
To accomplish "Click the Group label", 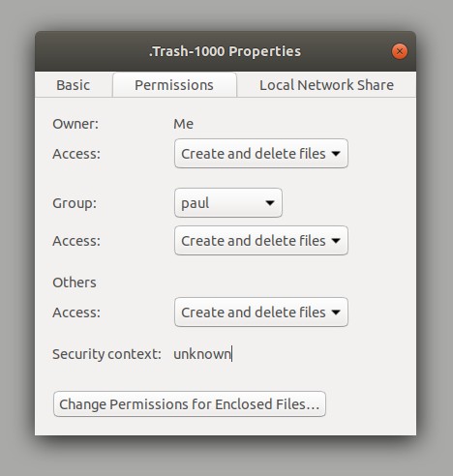I will [x=75, y=203].
